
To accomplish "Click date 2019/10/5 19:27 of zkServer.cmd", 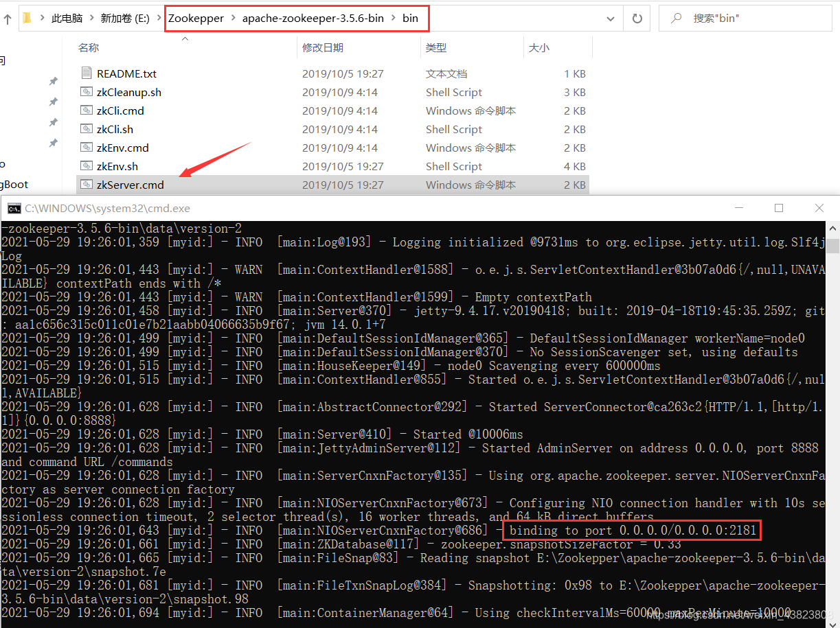I will click(343, 185).
